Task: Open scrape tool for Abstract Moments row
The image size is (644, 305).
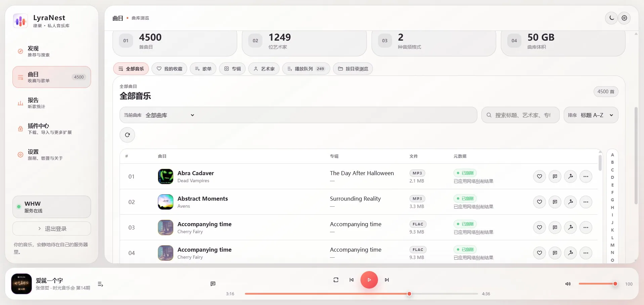Action: click(x=570, y=202)
